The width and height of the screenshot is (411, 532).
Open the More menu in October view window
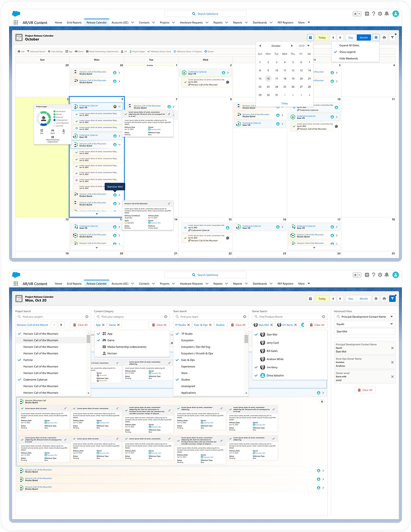304,23
